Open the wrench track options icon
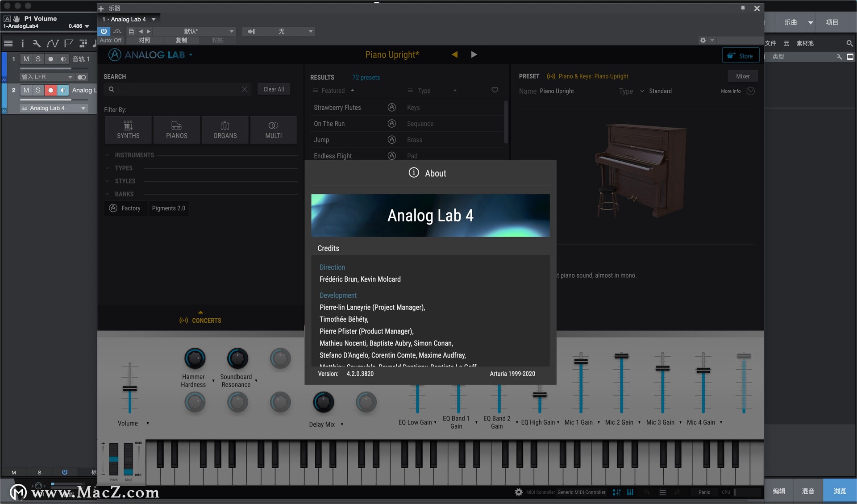The width and height of the screenshot is (857, 504). click(37, 43)
